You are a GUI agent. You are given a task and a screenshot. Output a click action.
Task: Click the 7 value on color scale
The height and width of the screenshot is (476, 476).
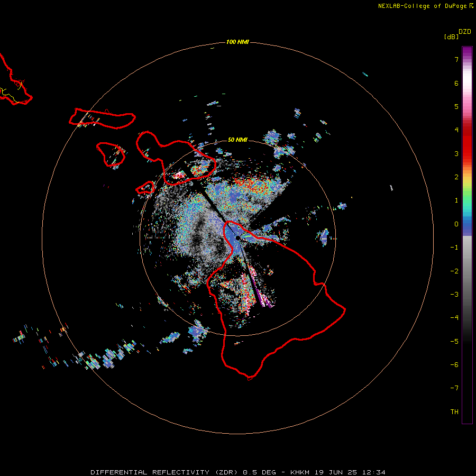[x=456, y=59]
